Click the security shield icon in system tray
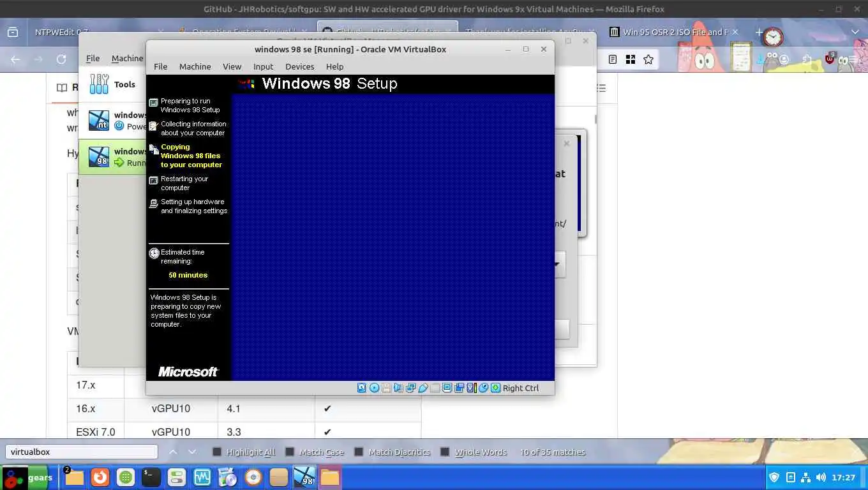The width and height of the screenshot is (868, 490). (774, 477)
